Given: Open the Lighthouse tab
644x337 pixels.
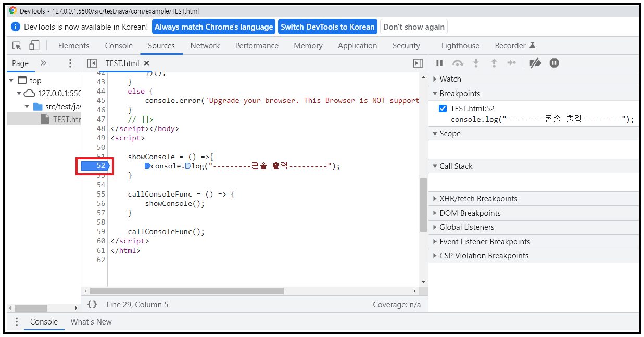Looking at the screenshot, I should (x=460, y=46).
